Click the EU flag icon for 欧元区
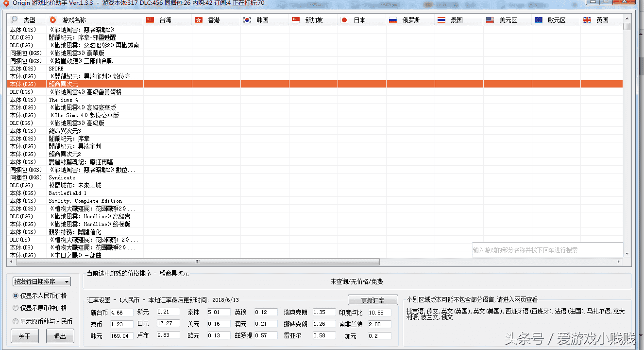 point(539,20)
